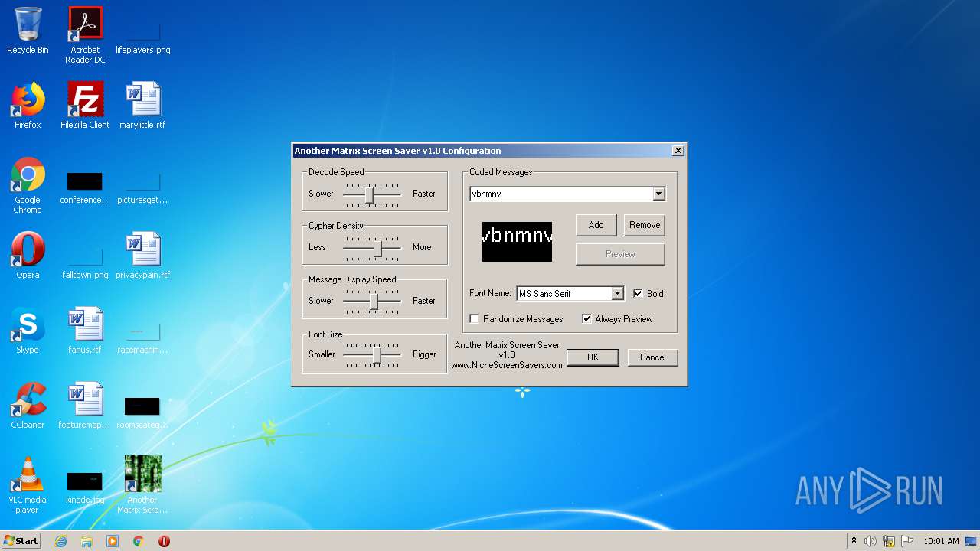Open Acrobat Reader DC desktop icon

tap(85, 34)
